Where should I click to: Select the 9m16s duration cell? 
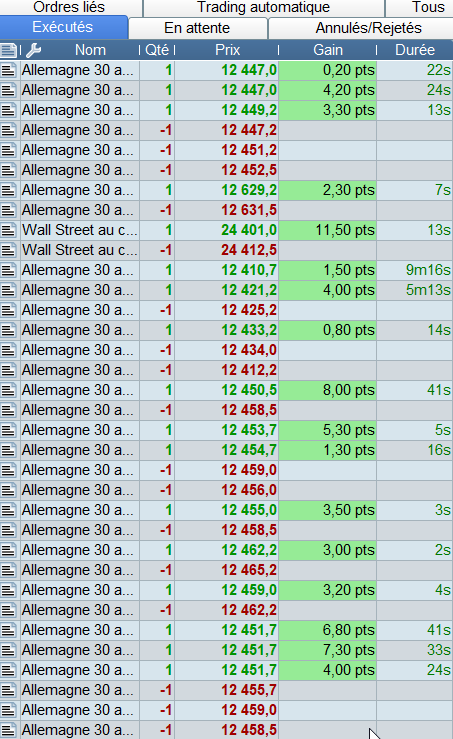point(415,270)
